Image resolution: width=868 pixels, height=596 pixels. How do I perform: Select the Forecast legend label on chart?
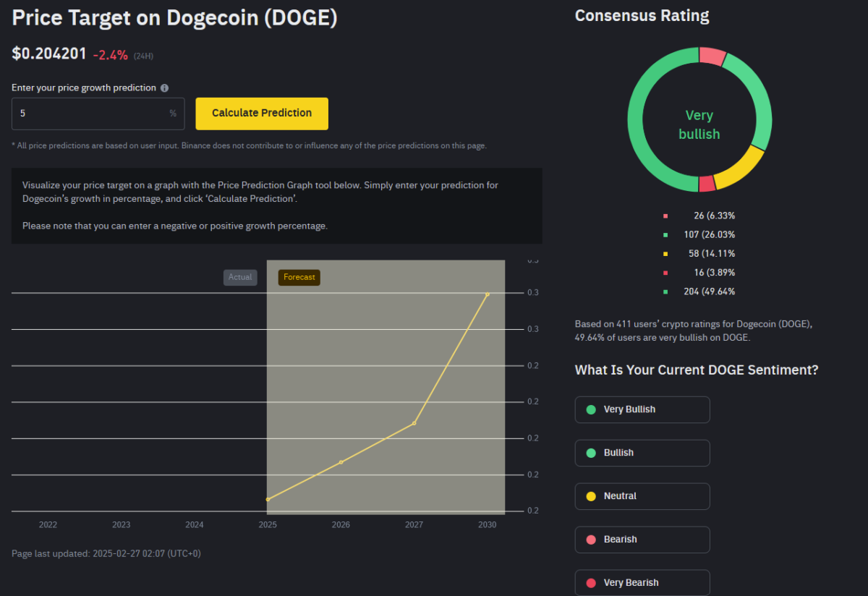click(299, 278)
